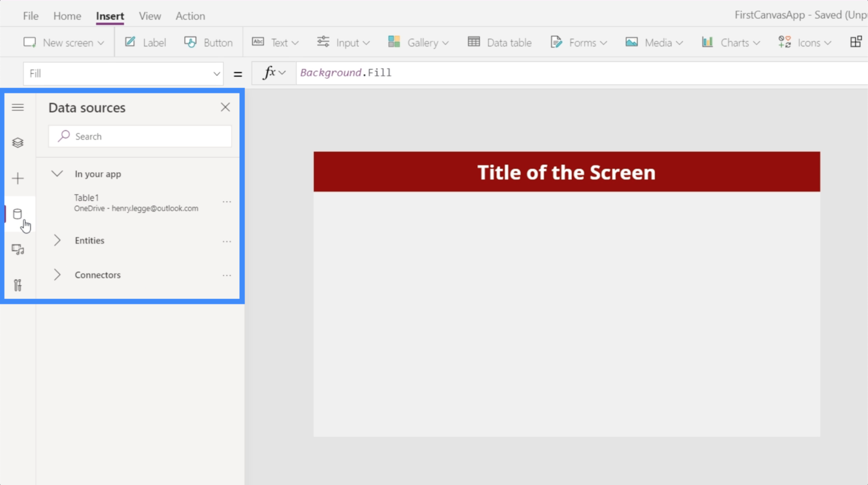
Task: Close the Data sources panel
Action: click(225, 107)
